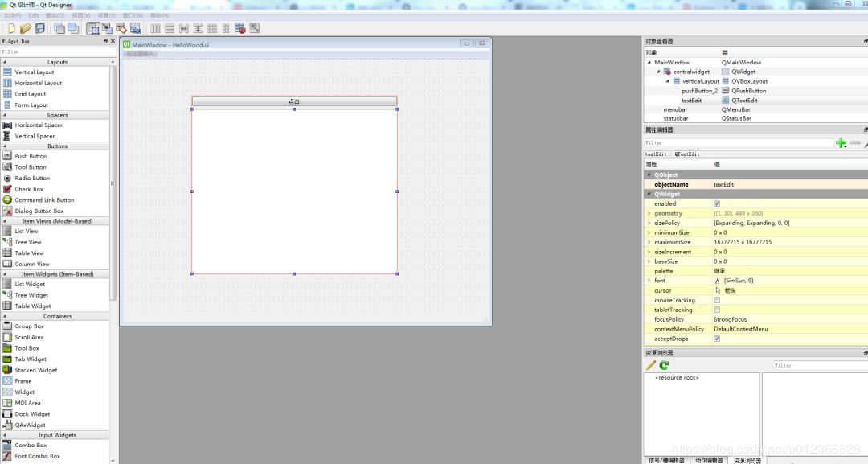Click the Resource Browser Filter field
This screenshot has height=464, width=868.
coord(821,365)
